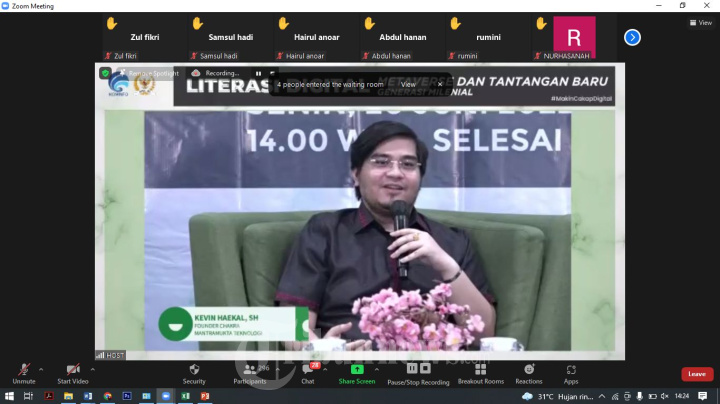Turn on camera with Start Video
The width and height of the screenshot is (720, 404).
click(72, 370)
